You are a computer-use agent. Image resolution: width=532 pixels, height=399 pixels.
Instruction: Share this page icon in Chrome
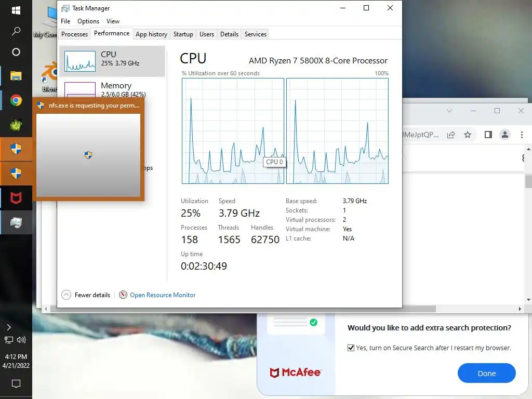pos(451,135)
